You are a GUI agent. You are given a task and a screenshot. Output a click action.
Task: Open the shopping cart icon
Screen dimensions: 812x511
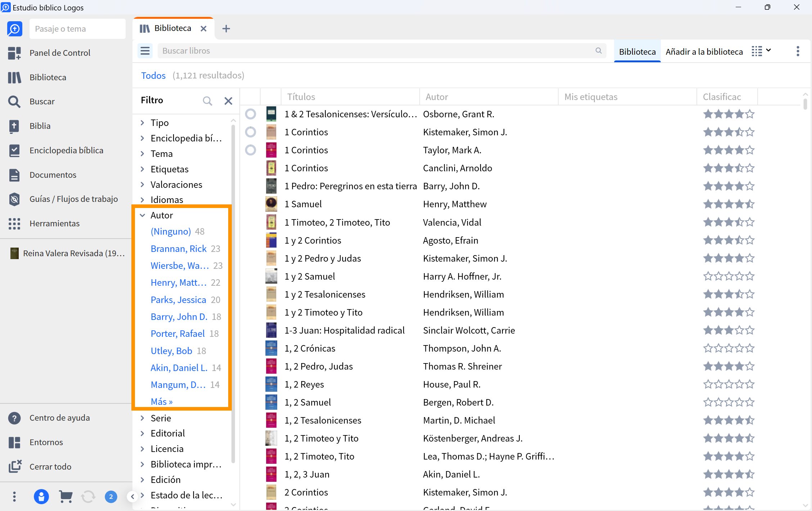[66, 497]
